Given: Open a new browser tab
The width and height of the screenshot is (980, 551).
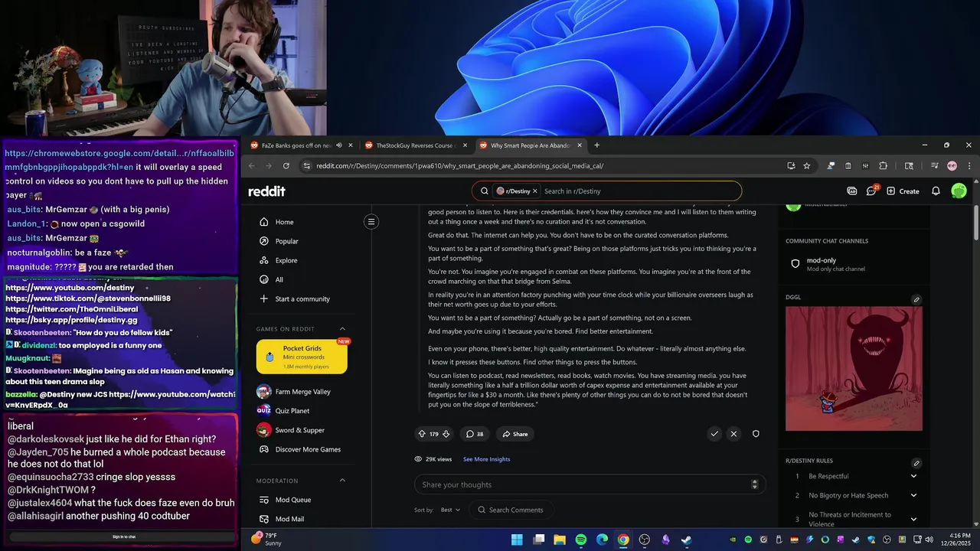Looking at the screenshot, I should point(597,145).
